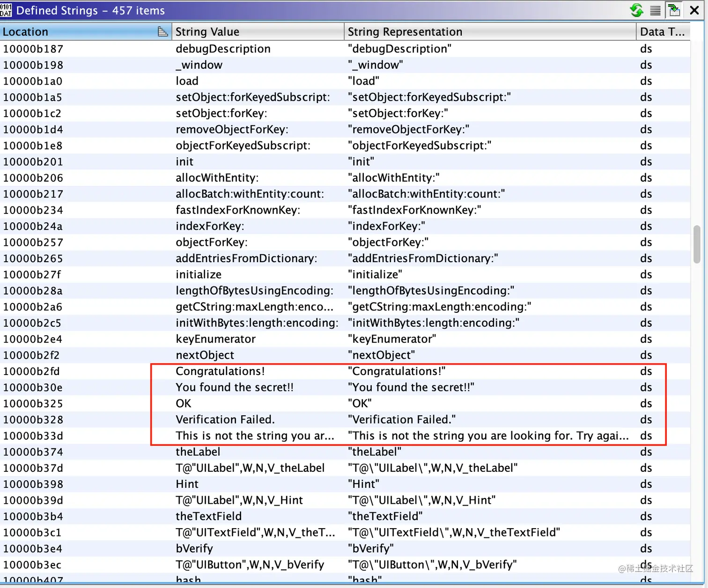
Task: Click location 10000b1a0 for the load string
Action: point(33,81)
